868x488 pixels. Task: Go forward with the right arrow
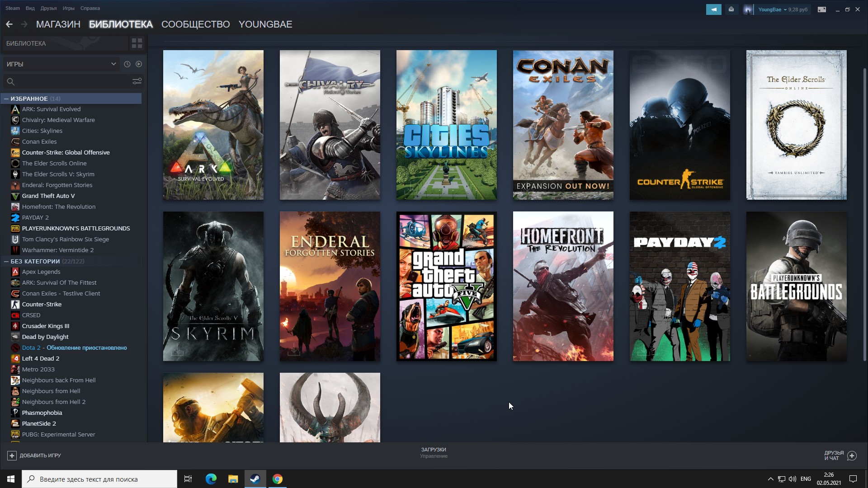(24, 24)
